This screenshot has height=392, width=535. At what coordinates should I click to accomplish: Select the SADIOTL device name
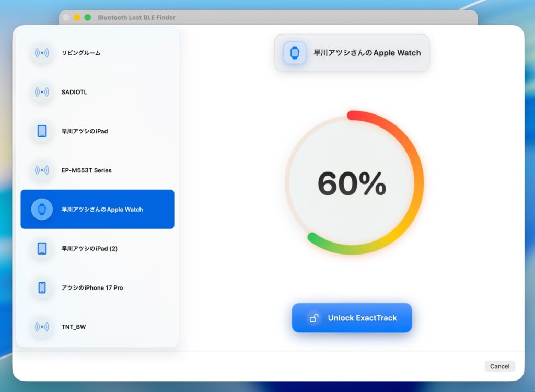click(x=74, y=92)
